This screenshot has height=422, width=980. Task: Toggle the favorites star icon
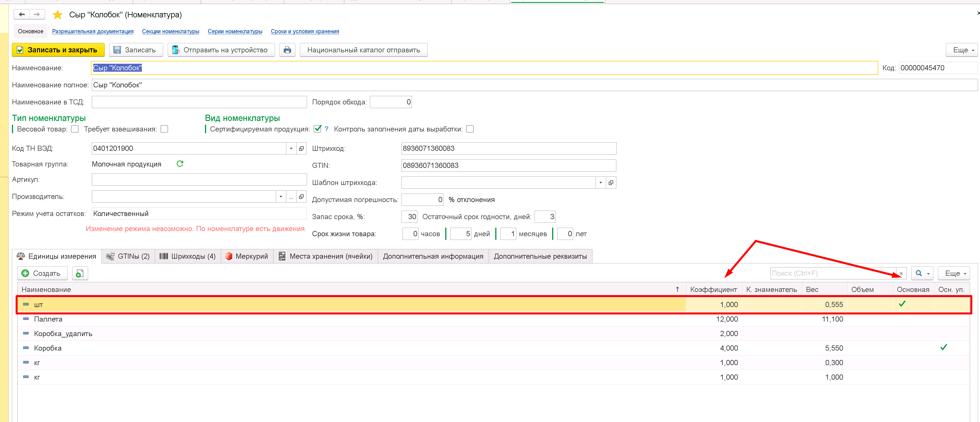57,15
